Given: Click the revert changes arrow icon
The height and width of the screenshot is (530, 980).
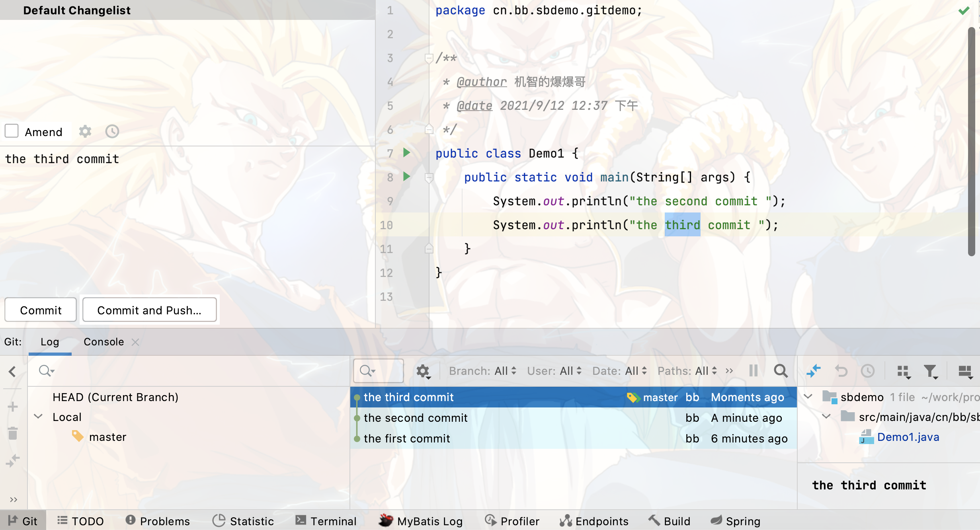Looking at the screenshot, I should pyautogui.click(x=841, y=371).
